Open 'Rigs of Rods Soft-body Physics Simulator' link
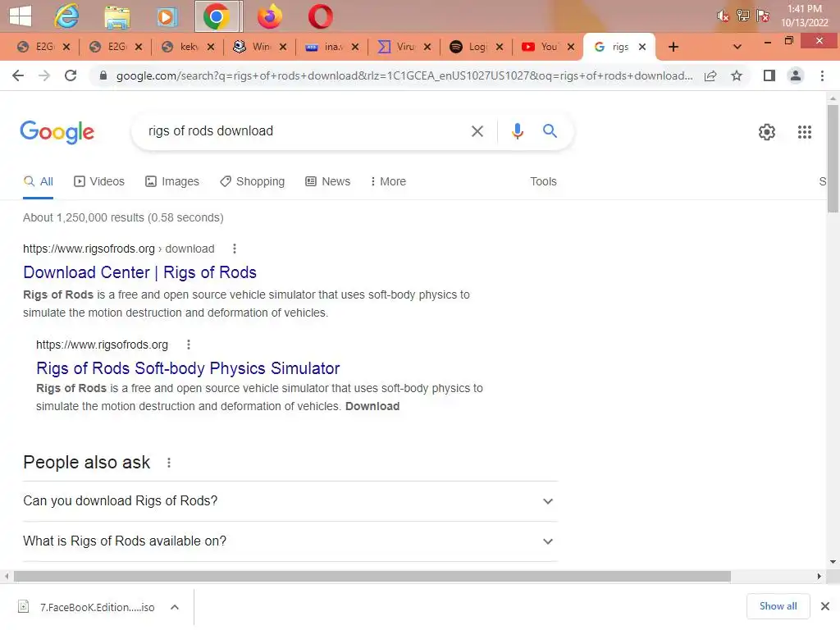Screen dimensions: 840x630 click(188, 368)
